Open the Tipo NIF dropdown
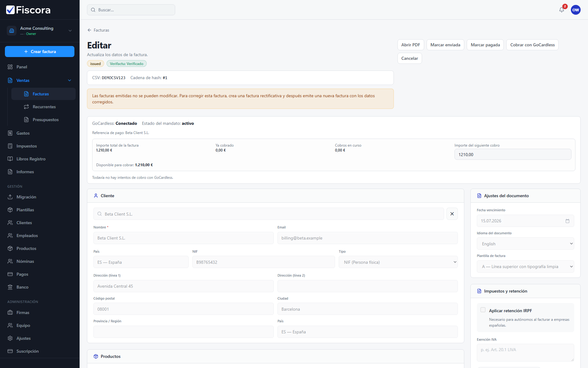 tap(398, 262)
